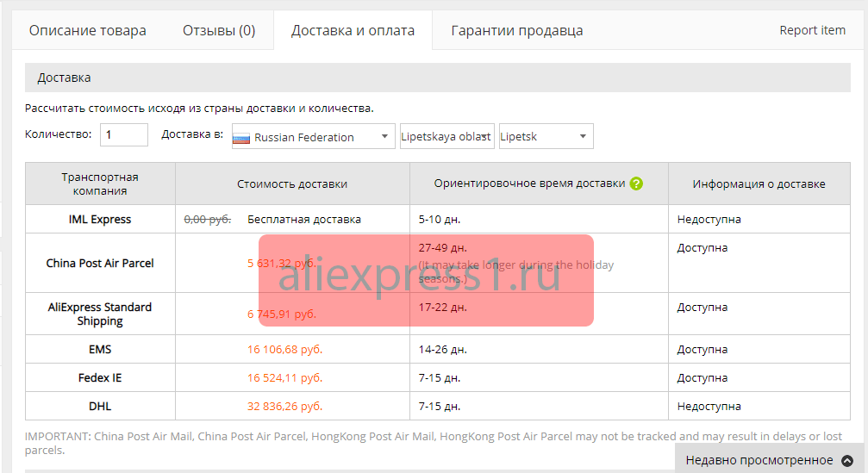Image resolution: width=868 pixels, height=473 pixels.
Task: Open the Russian Federation country dropdown
Action: click(x=313, y=136)
